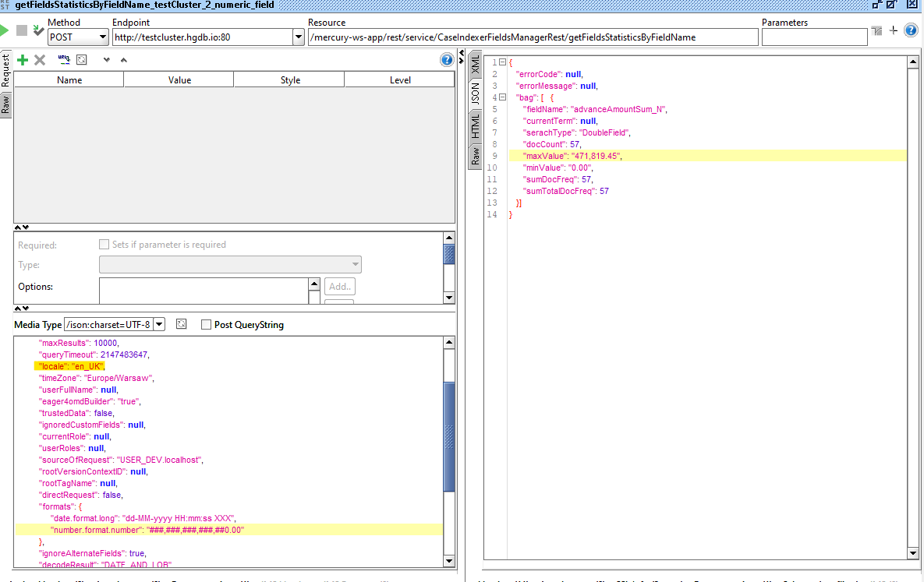This screenshot has height=582, width=924.
Task: Tick the Required parameter checkbox
Action: 104,244
